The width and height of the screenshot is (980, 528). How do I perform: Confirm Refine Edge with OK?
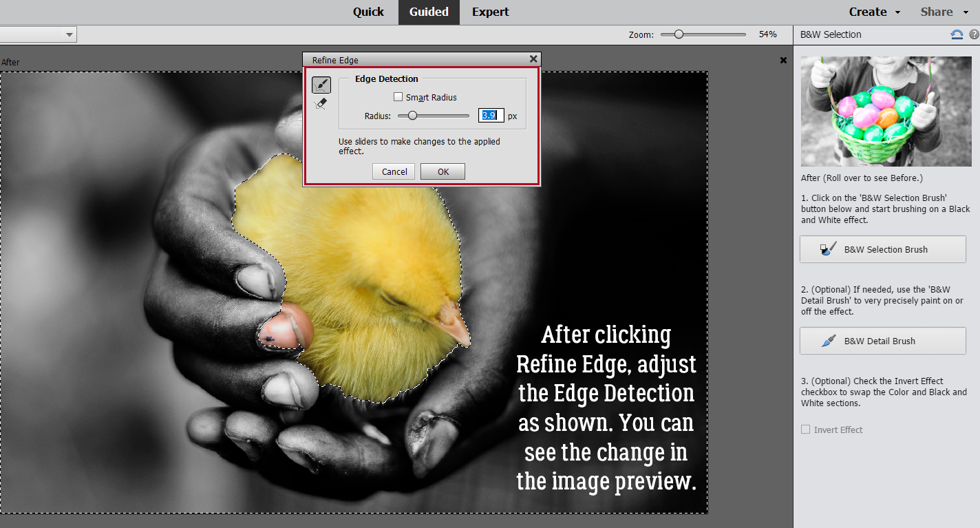click(443, 171)
